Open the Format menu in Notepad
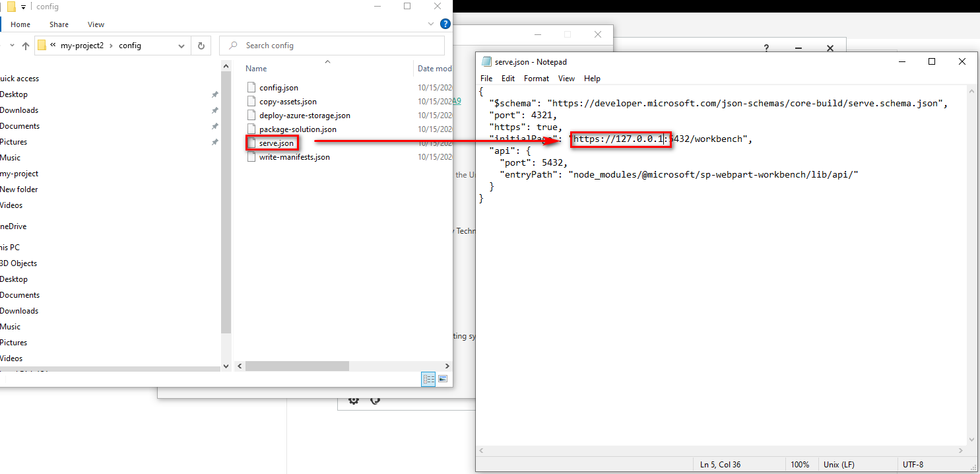Screen dimensions: 980x474 pos(537,78)
